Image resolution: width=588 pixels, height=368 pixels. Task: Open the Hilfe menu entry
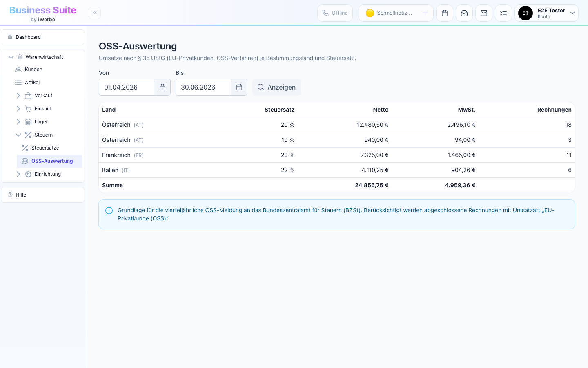[43, 195]
